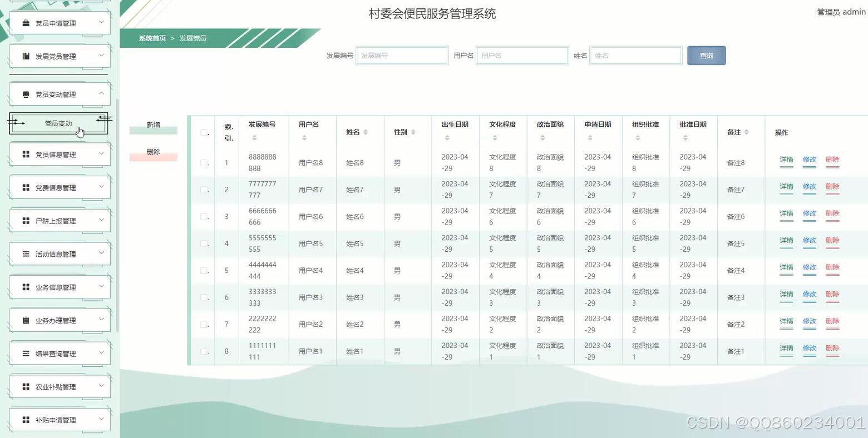Click the cell 5555555555

click(x=263, y=243)
